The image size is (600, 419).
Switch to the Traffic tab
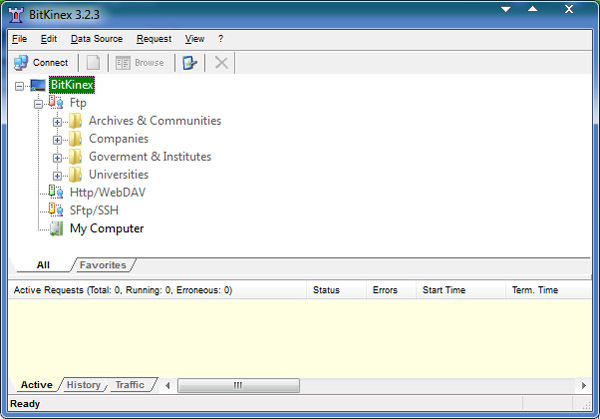[130, 385]
